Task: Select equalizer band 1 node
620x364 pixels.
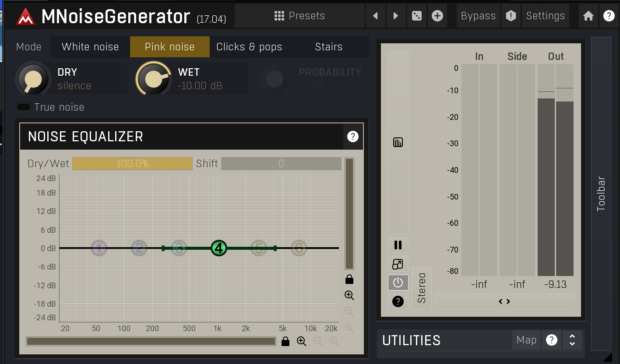Action: [99, 248]
